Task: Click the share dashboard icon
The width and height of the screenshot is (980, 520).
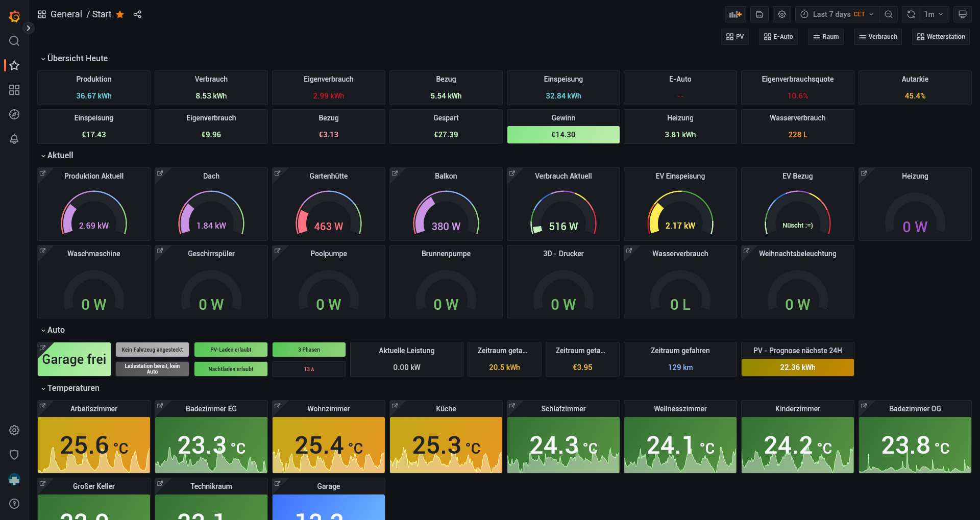Action: tap(137, 14)
